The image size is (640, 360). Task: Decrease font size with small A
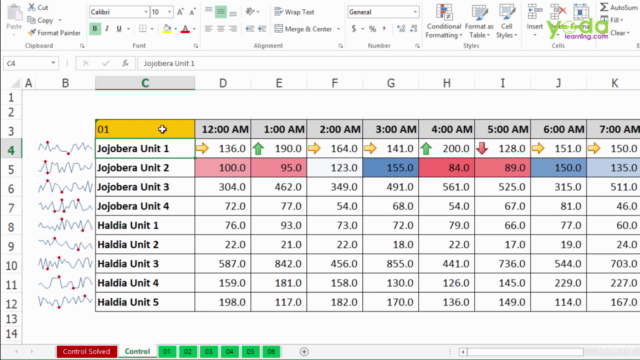[x=193, y=12]
